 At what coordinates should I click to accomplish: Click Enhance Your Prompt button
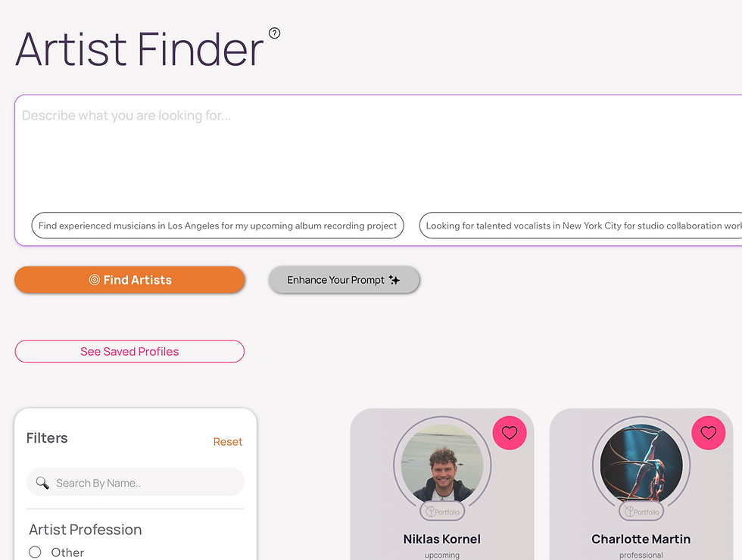point(344,280)
